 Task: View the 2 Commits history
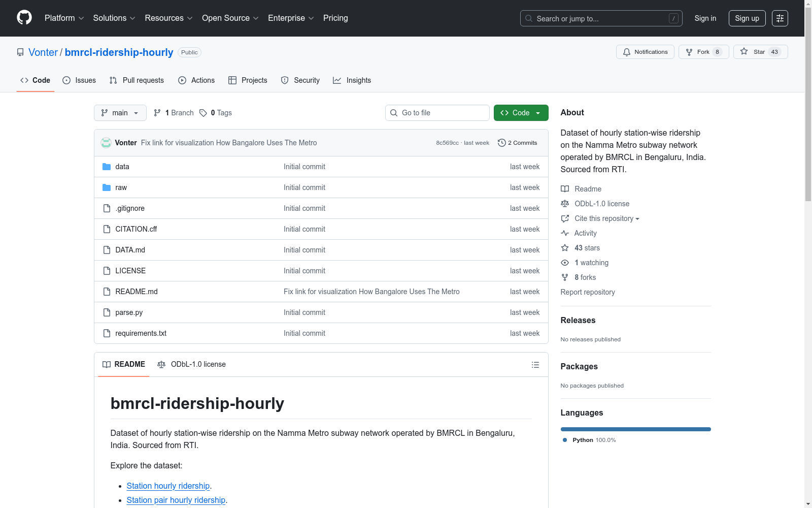tap(518, 143)
